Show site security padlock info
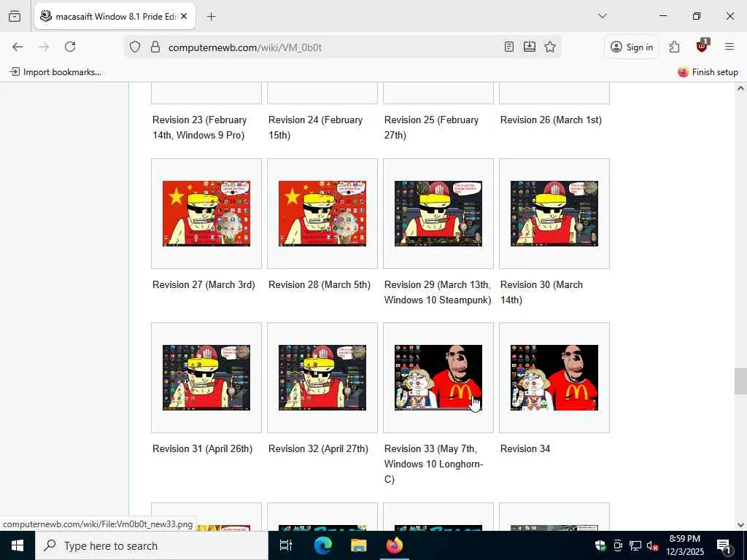This screenshot has height=560, width=747. (155, 47)
